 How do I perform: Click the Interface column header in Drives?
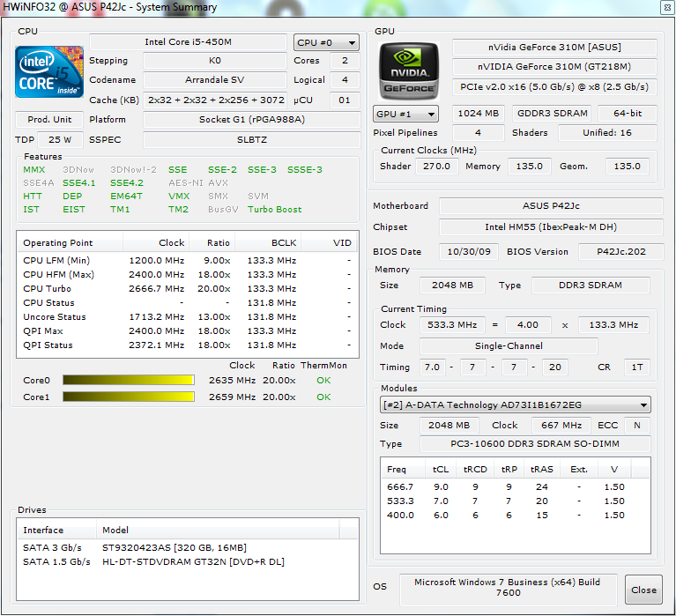pos(56,530)
